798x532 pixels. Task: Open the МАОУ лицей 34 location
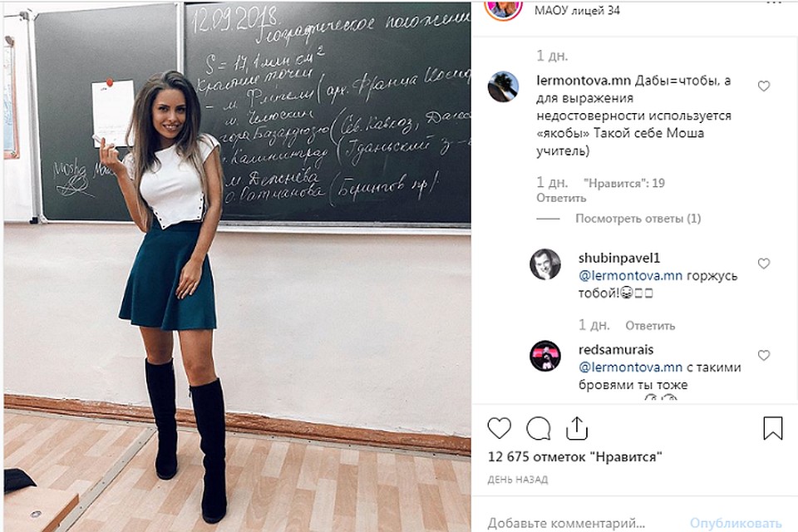coord(577,10)
